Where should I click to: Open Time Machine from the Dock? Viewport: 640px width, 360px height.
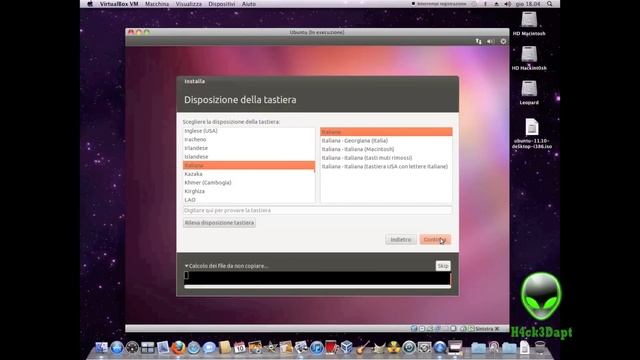409,347
